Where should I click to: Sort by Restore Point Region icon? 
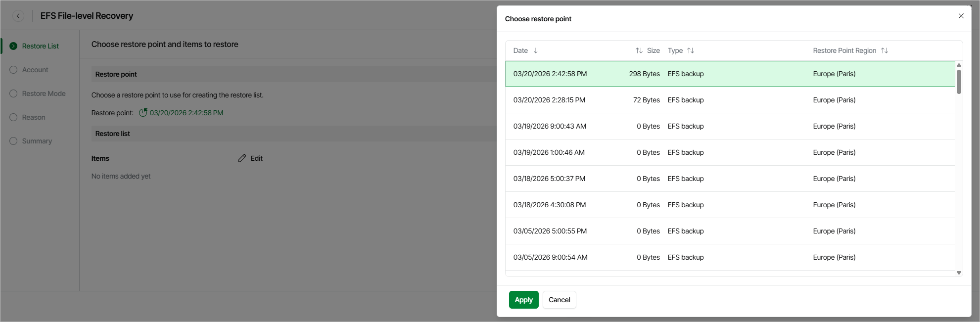point(885,50)
